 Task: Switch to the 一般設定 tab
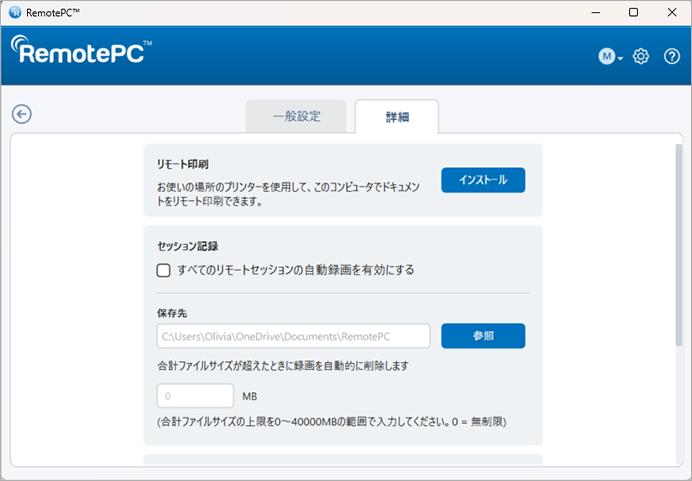point(296,116)
